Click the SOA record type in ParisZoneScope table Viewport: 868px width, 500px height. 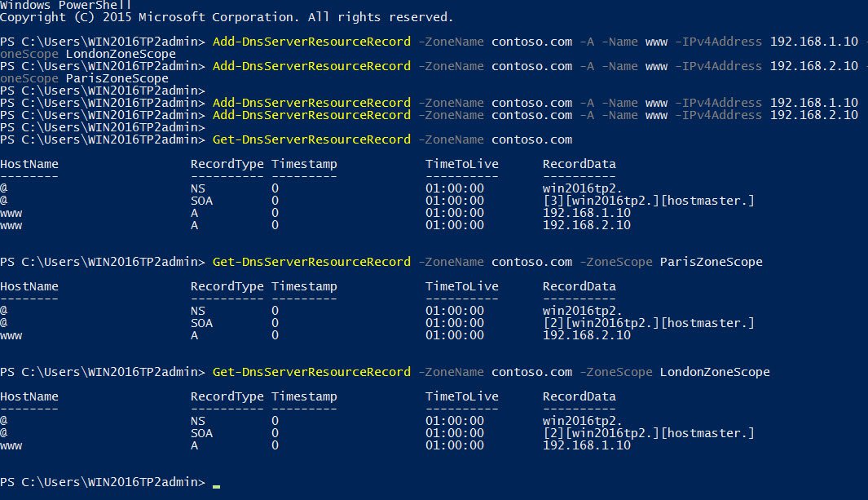[201, 323]
